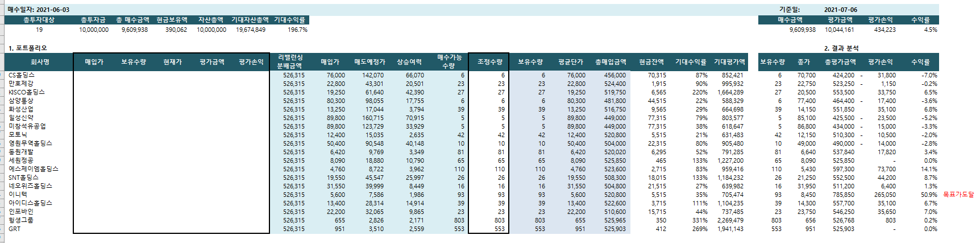Select the 총투자대상 header cell
The image size is (980, 243).
[39, 20]
